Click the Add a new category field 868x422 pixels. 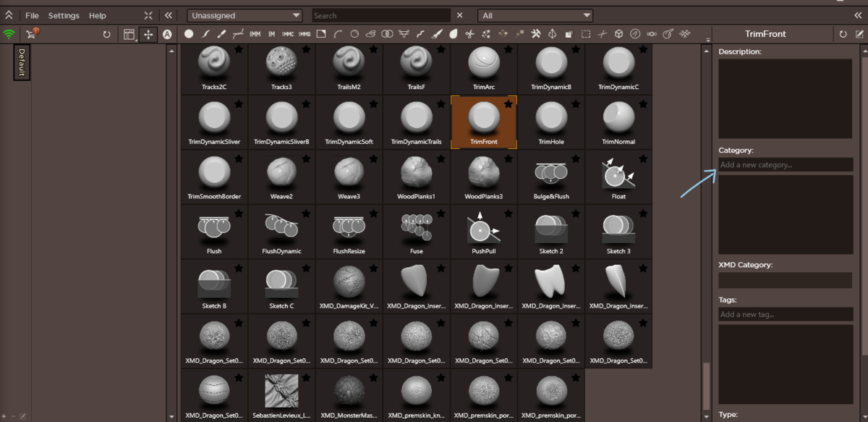[785, 165]
